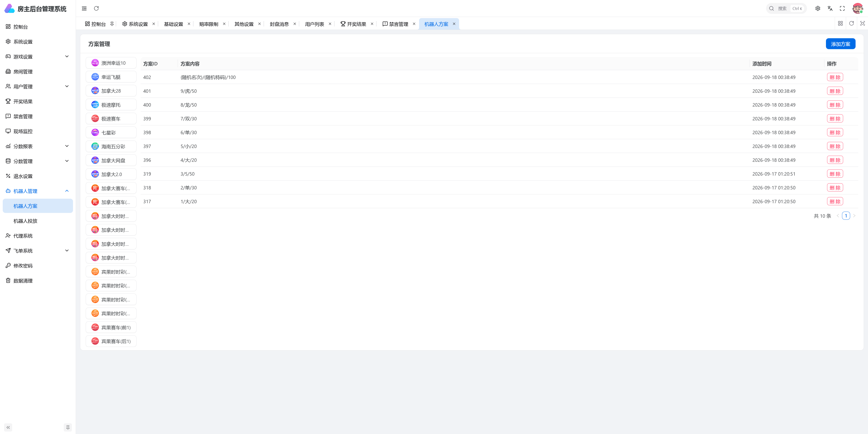The width and height of the screenshot is (868, 434).
Task: Select the 七星彩 game
Action: pos(111,133)
